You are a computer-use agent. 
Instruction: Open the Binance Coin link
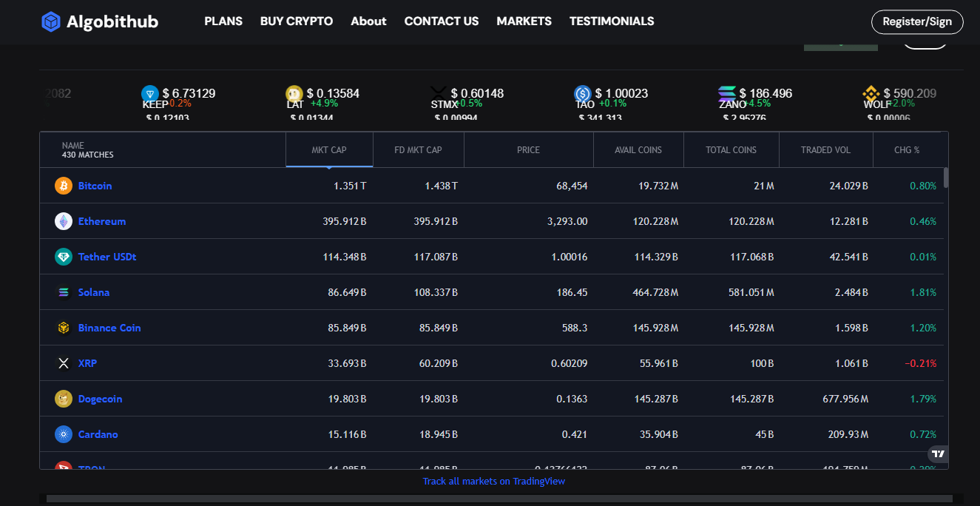109,328
